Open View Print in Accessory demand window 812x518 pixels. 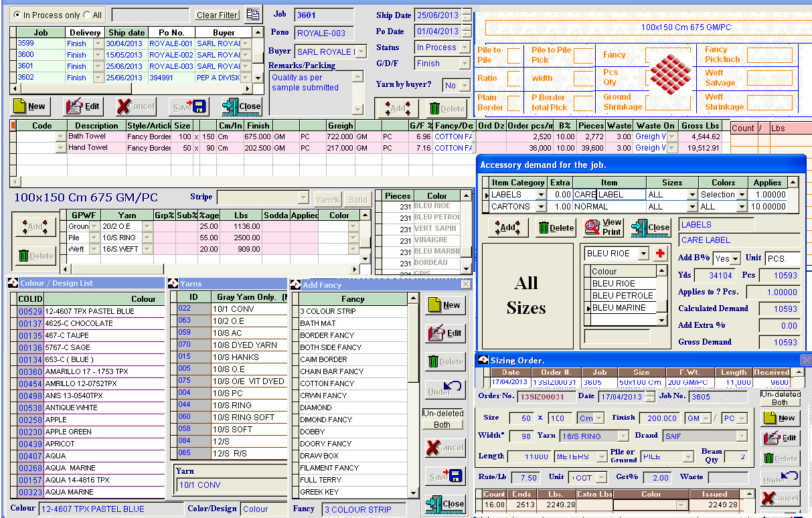603,227
